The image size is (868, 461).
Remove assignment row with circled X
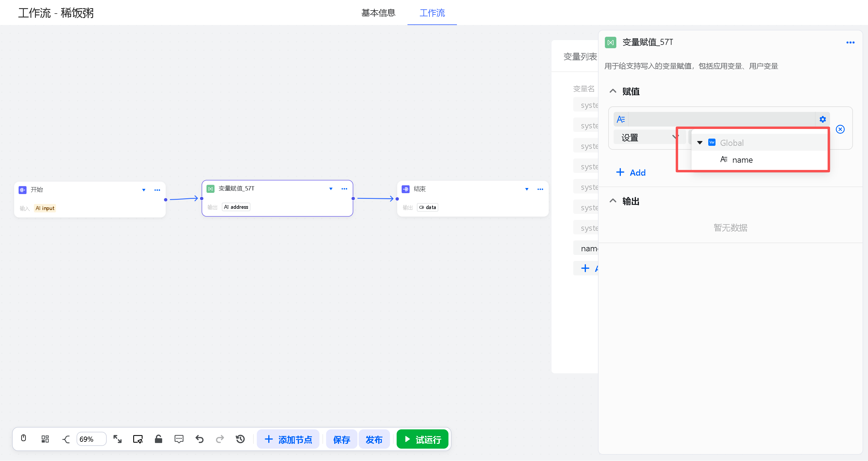click(x=840, y=129)
